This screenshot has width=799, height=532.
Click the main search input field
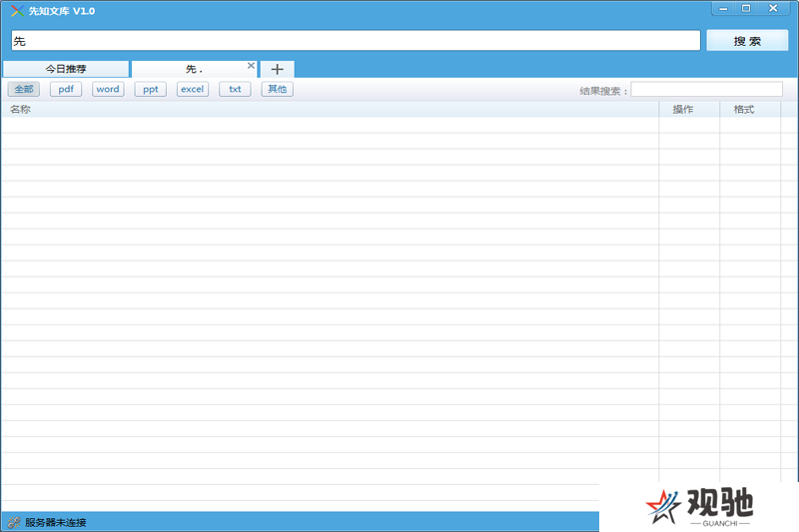click(x=356, y=41)
